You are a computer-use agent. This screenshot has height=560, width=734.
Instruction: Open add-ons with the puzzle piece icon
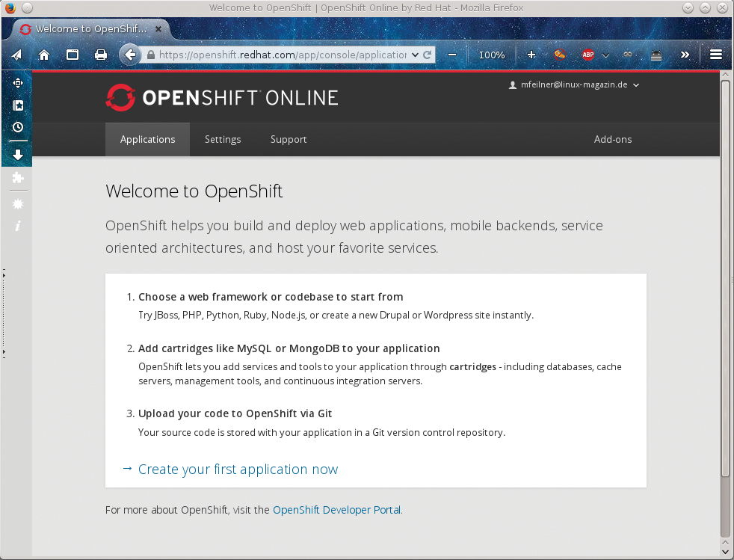17,178
